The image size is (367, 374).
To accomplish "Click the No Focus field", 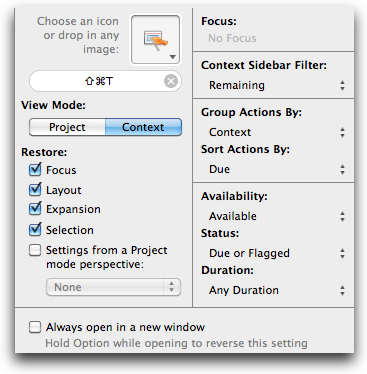I will (232, 38).
